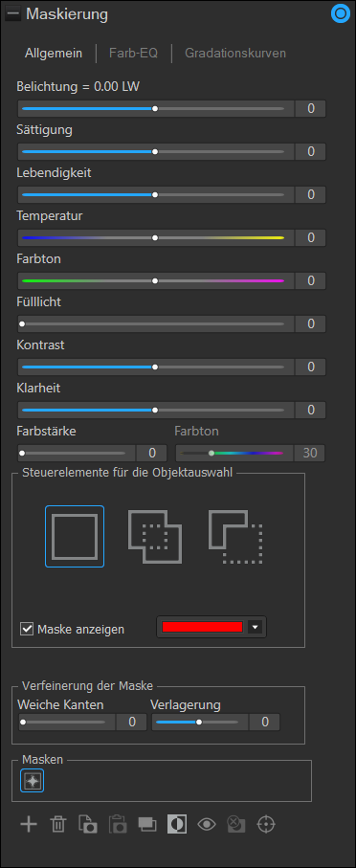
Task: Delete the selected mask via trash icon
Action: click(57, 824)
